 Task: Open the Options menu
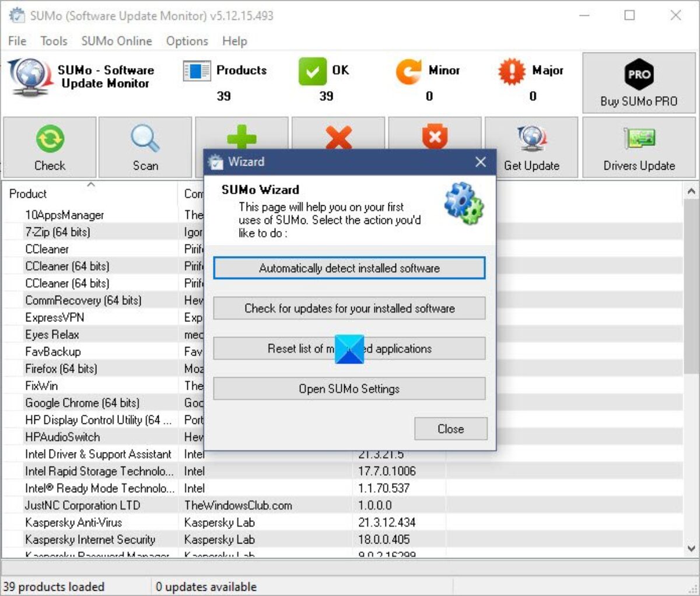187,41
